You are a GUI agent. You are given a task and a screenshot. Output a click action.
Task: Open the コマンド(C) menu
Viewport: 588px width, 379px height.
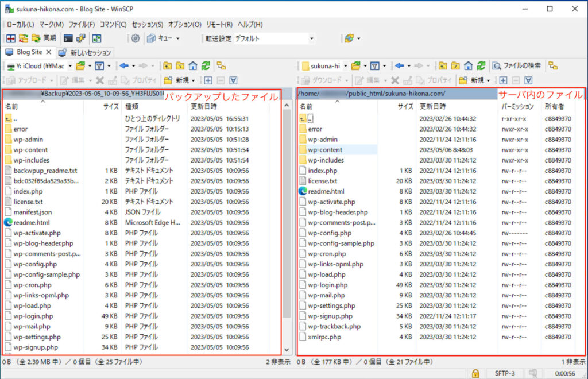tap(113, 24)
